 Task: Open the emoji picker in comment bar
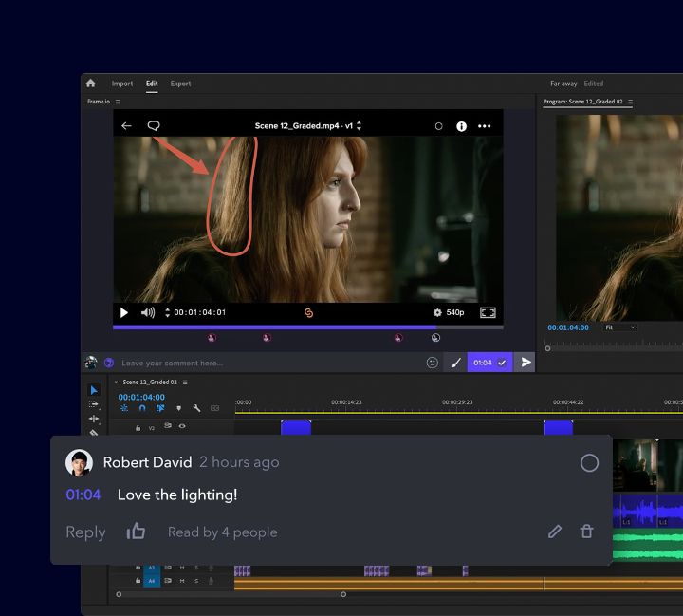click(x=433, y=363)
